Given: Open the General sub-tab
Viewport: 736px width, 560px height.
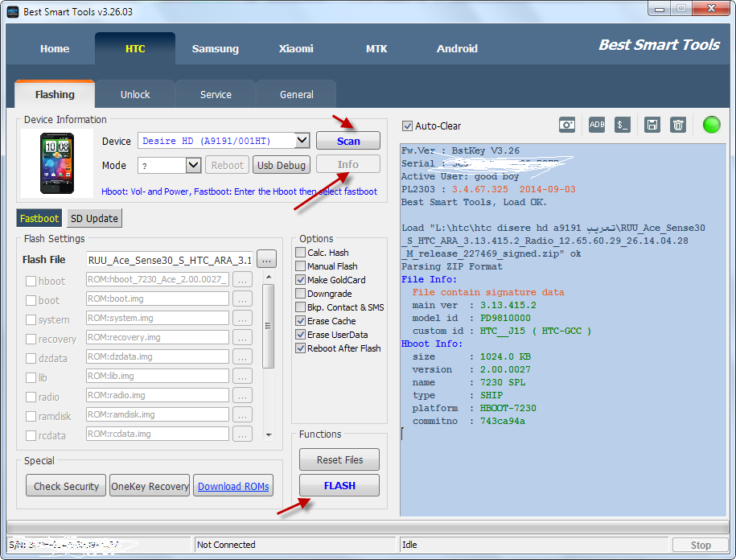Looking at the screenshot, I should pos(296,94).
